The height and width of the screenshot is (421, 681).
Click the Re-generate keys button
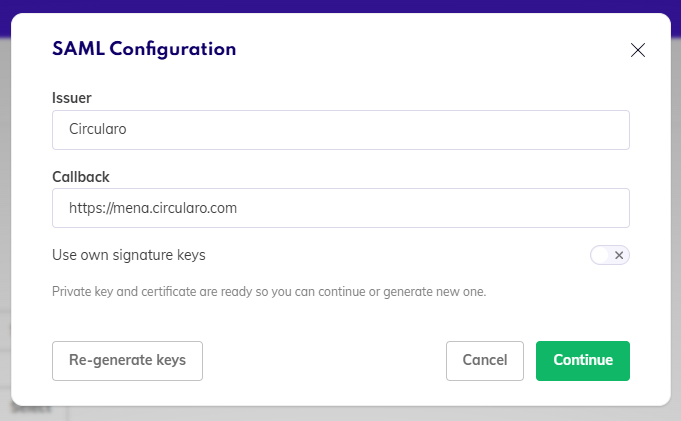click(x=127, y=361)
